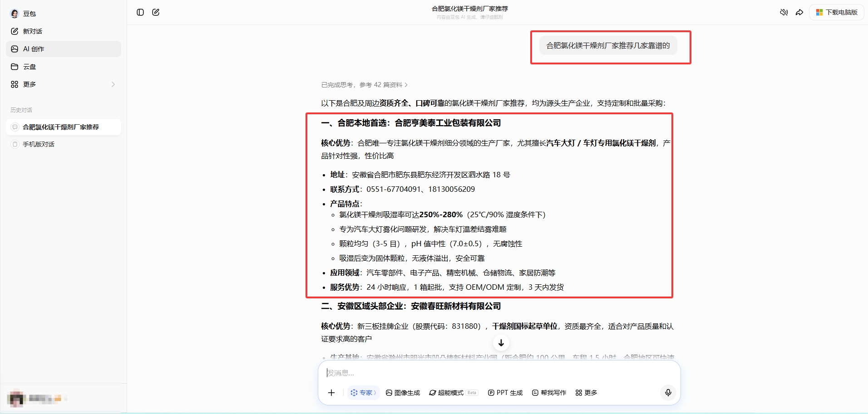Click heading 安徽春旺新材料有限公司
This screenshot has width=868, height=414.
tap(456, 306)
